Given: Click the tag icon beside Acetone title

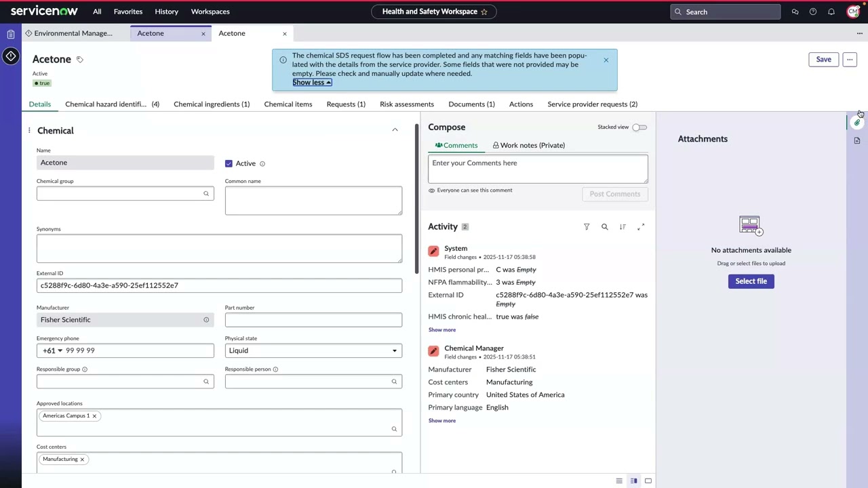Looking at the screenshot, I should point(79,60).
